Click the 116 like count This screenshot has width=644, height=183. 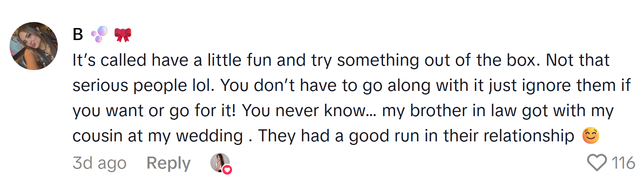[x=623, y=163]
